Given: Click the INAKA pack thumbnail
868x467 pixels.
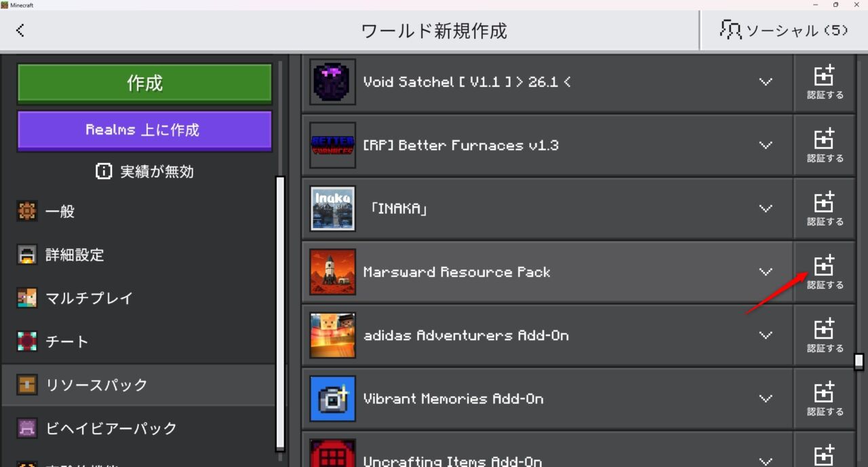Looking at the screenshot, I should 333,208.
